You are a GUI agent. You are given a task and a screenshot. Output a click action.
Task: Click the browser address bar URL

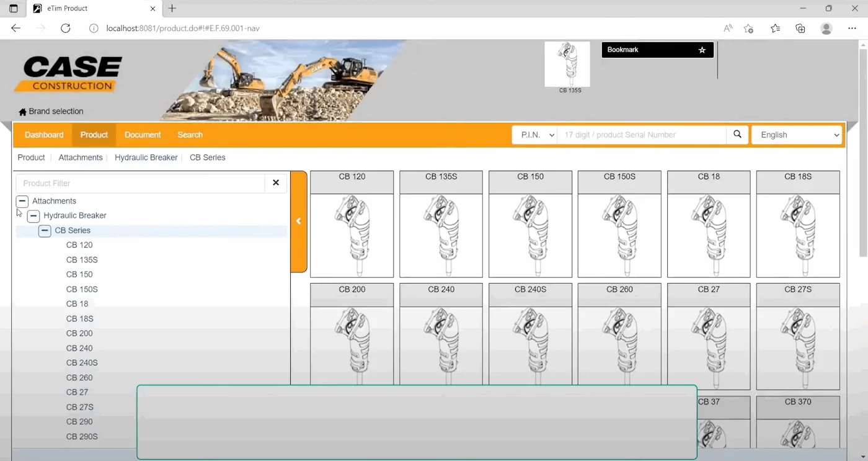[183, 29]
